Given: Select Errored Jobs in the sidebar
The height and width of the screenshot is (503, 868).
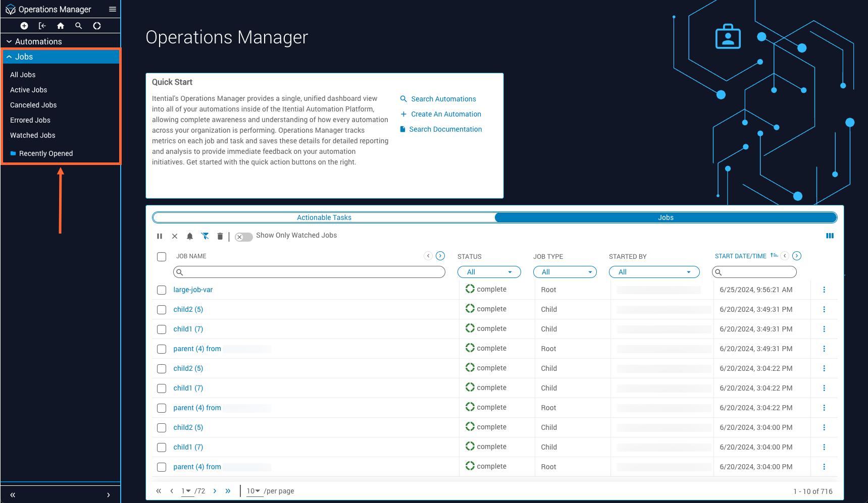Looking at the screenshot, I should (x=30, y=120).
